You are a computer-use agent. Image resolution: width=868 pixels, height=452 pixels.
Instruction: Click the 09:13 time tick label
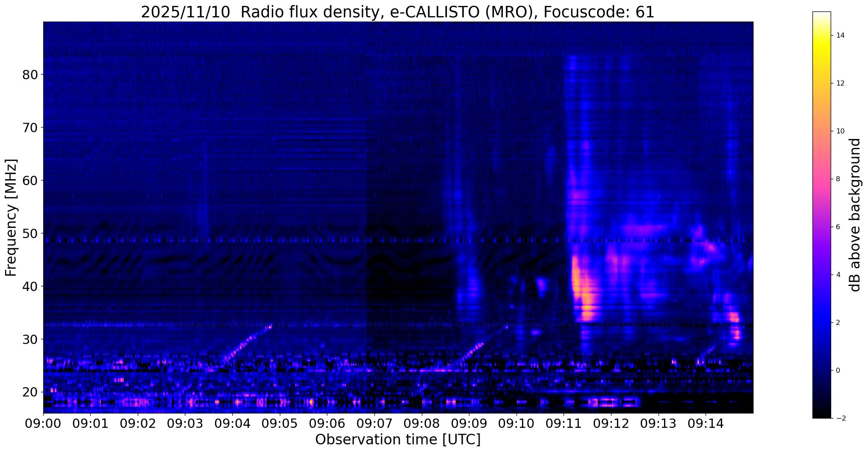click(x=658, y=424)
